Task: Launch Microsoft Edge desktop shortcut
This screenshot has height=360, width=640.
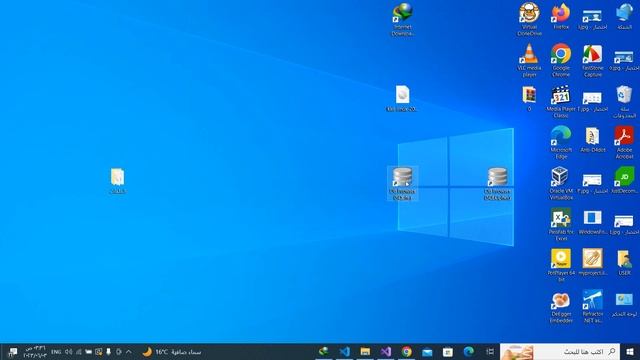Action: (561, 142)
